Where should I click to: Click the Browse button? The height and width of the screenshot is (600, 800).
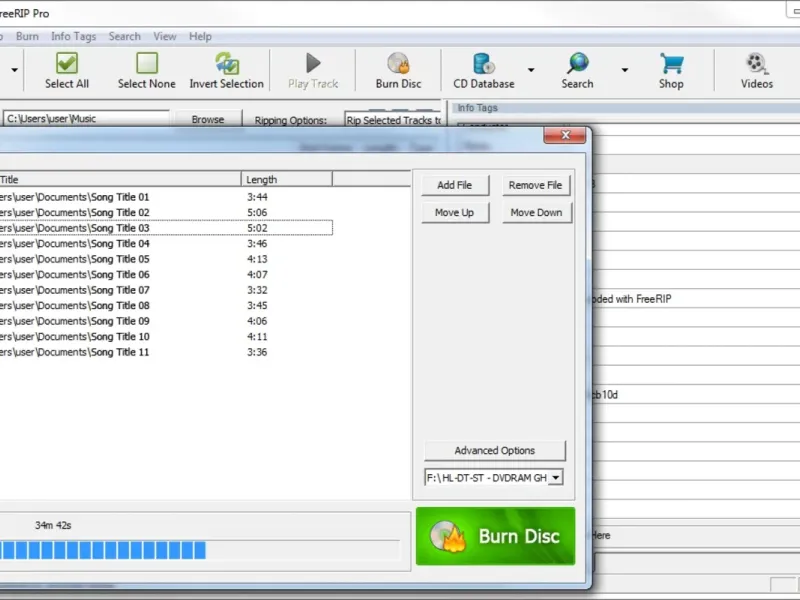pyautogui.click(x=208, y=119)
